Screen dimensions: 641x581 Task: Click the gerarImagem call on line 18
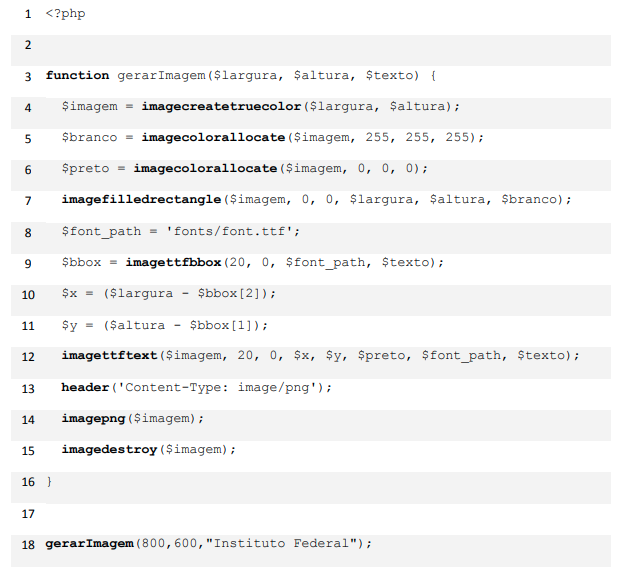pos(89,544)
